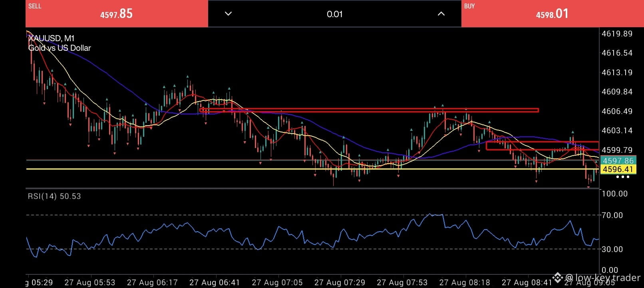
Task: Click the XAUUSD, M1 symbol title
Action: click(x=52, y=38)
